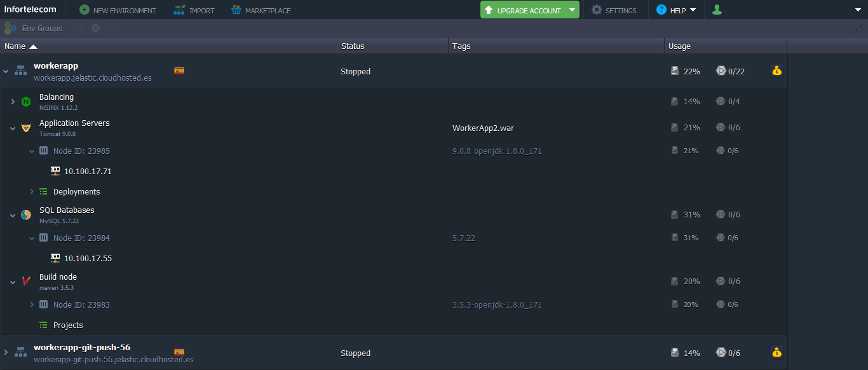
Task: Open the Projects item
Action: coord(68,325)
